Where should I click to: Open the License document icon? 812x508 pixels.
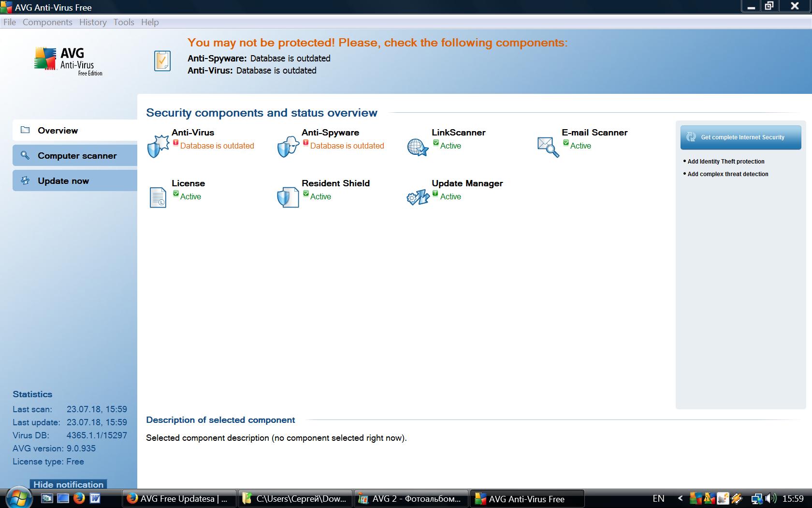coord(158,197)
